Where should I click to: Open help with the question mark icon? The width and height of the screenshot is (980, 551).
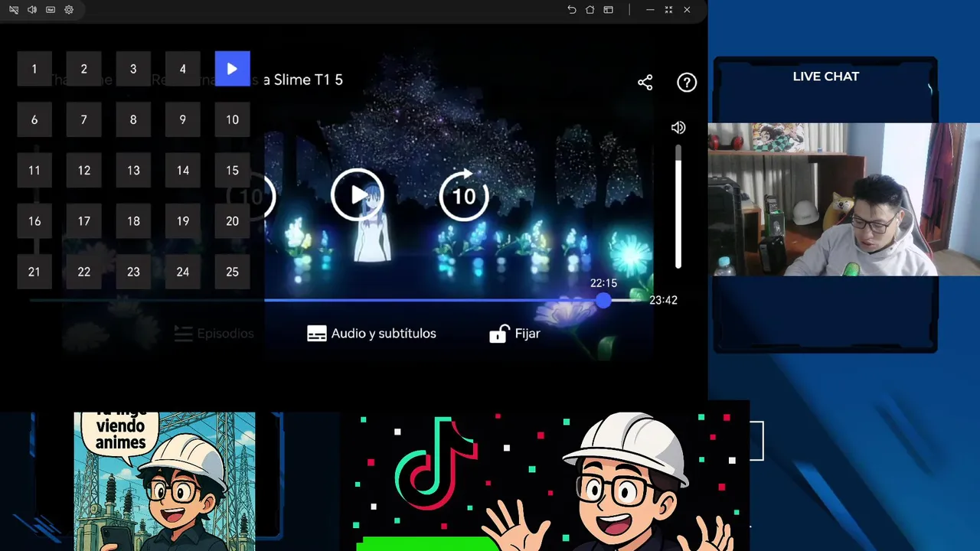(687, 83)
